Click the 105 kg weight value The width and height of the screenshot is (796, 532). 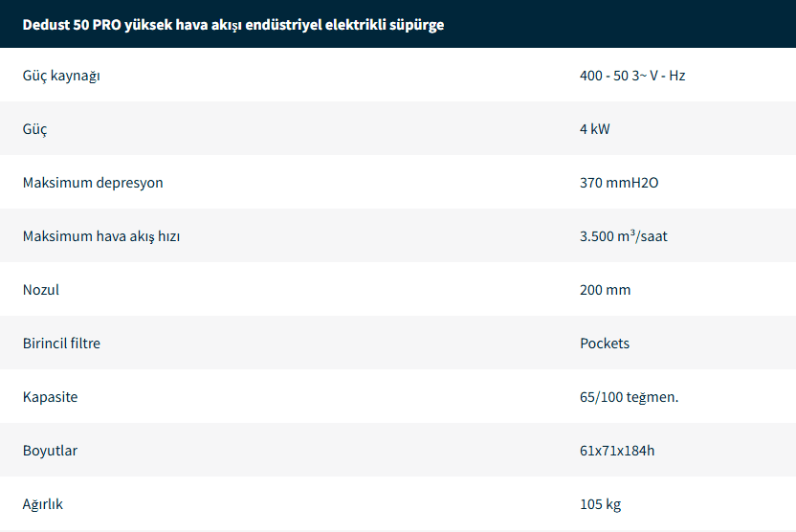(x=600, y=504)
